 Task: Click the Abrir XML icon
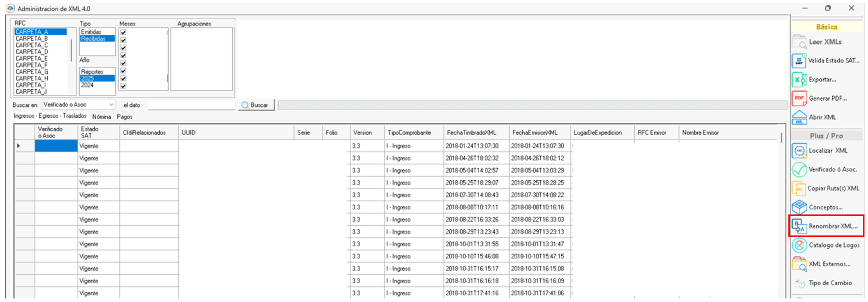[799, 117]
